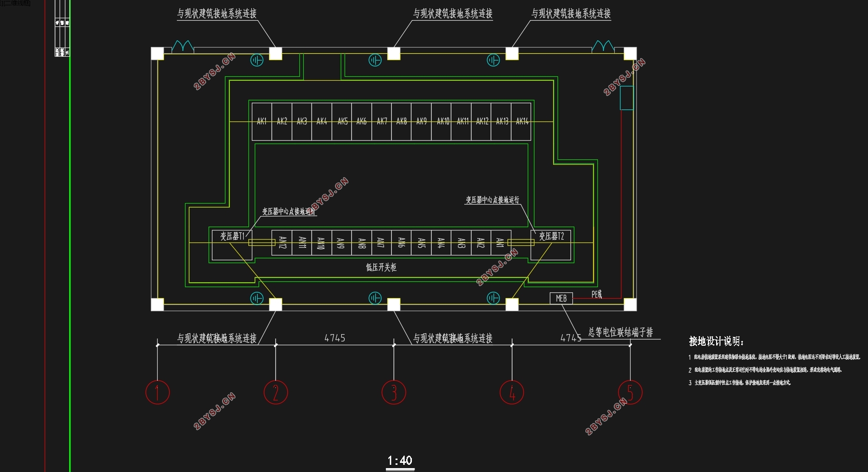Pick low-voltage cabinet AN3
868x472 pixels.
[461, 243]
